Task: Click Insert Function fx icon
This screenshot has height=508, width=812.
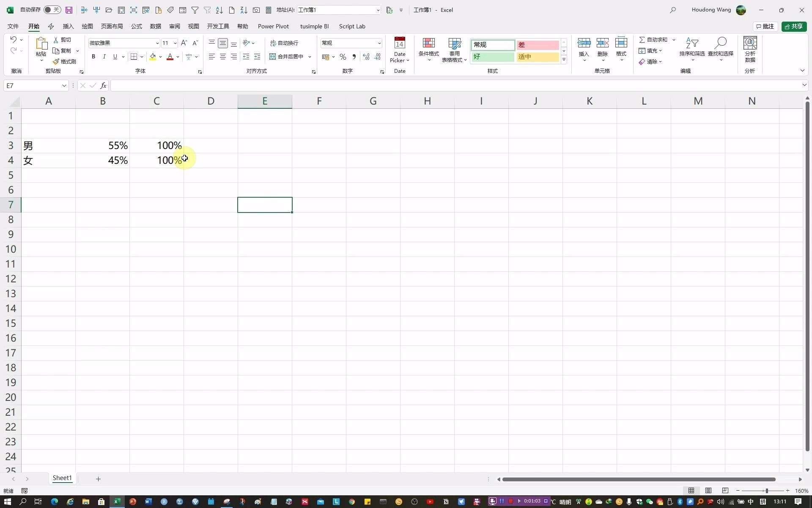Action: pos(103,86)
